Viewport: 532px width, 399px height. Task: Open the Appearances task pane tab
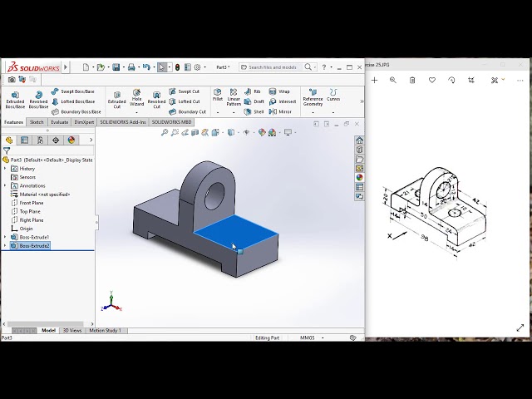(360, 177)
